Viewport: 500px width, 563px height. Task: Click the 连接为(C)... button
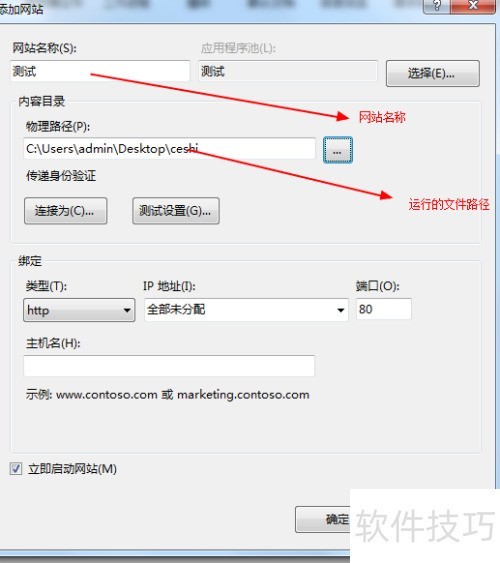66,211
